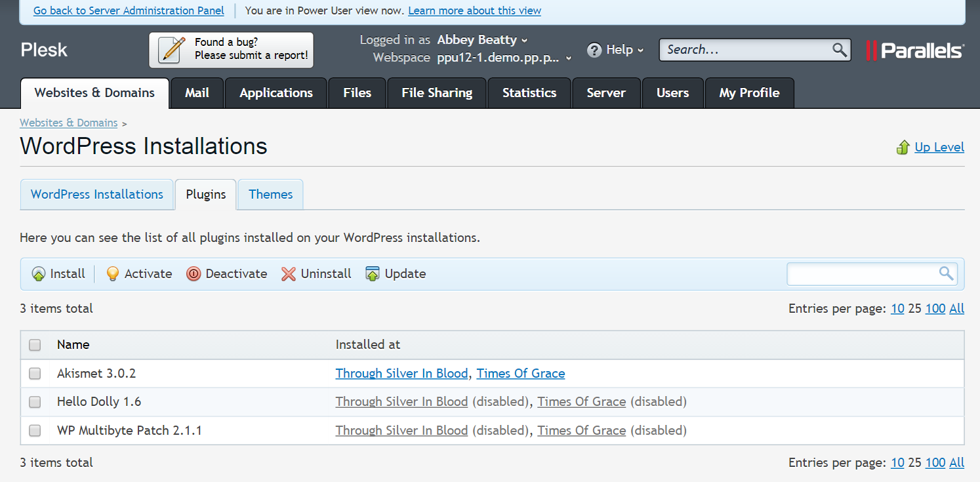The image size is (980, 482).
Task: Open WP Multibyte Patch's Times Of Grace link
Action: 582,431
